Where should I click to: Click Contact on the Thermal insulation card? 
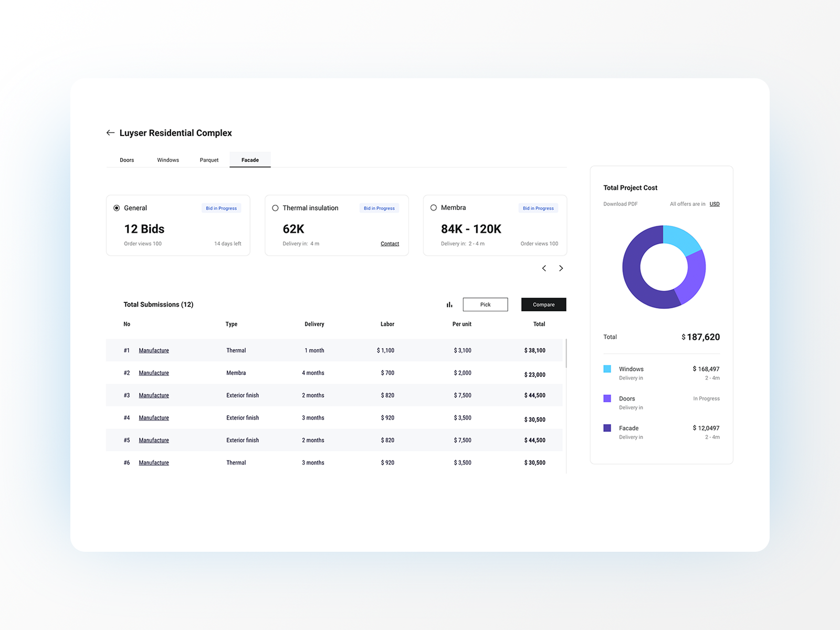click(390, 243)
